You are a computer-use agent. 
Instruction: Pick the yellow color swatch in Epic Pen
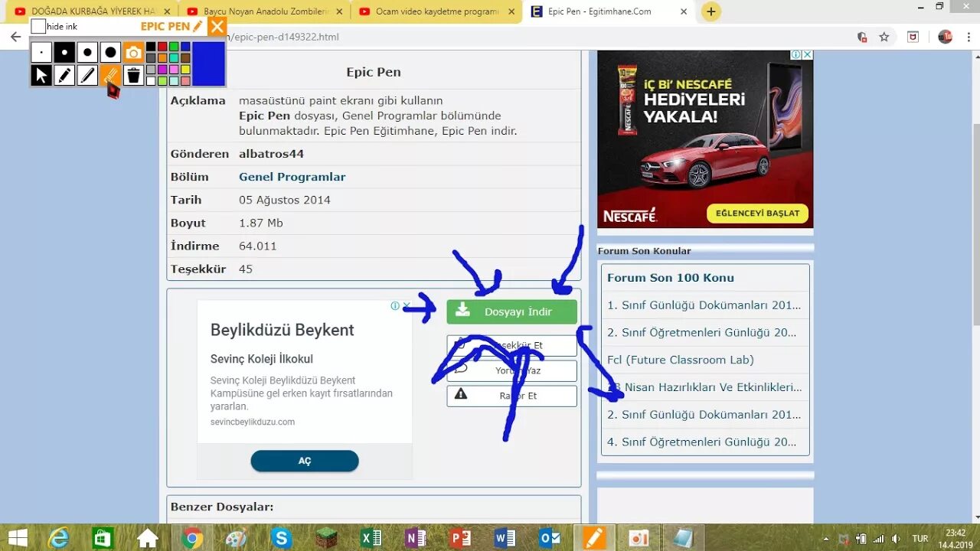[185, 70]
